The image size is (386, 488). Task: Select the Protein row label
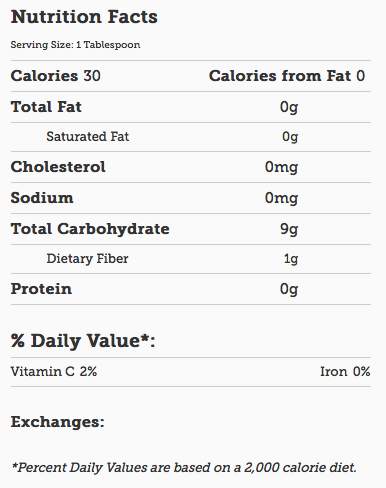click(41, 289)
